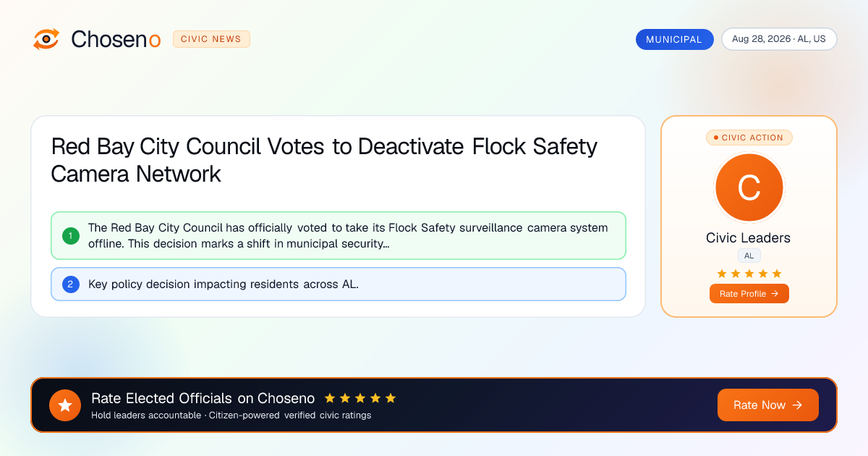Click the orange star circle icon in banner
The width and height of the screenshot is (868, 456).
[x=65, y=405]
